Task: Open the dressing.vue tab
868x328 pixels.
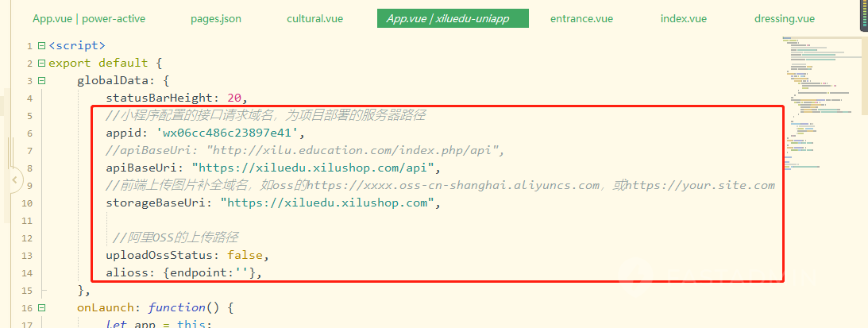Action: (x=784, y=18)
